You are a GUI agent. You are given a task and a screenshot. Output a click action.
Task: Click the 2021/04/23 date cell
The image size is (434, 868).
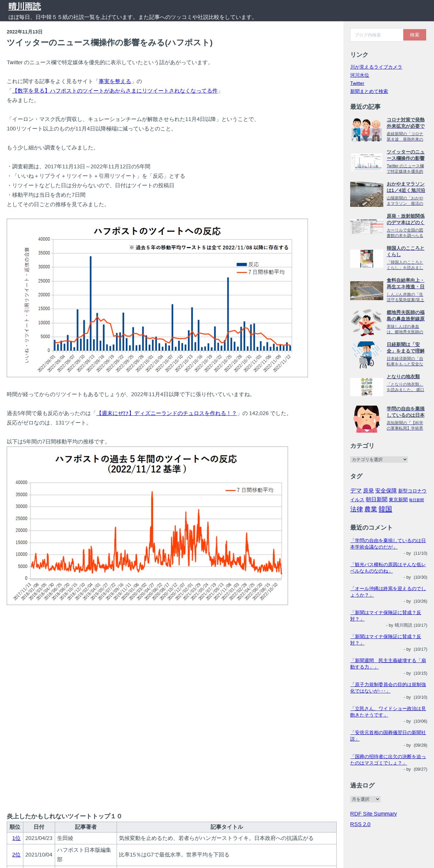(39, 838)
